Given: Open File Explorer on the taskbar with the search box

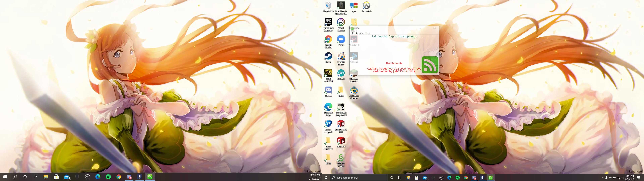Looking at the screenshot, I should point(408,178).
